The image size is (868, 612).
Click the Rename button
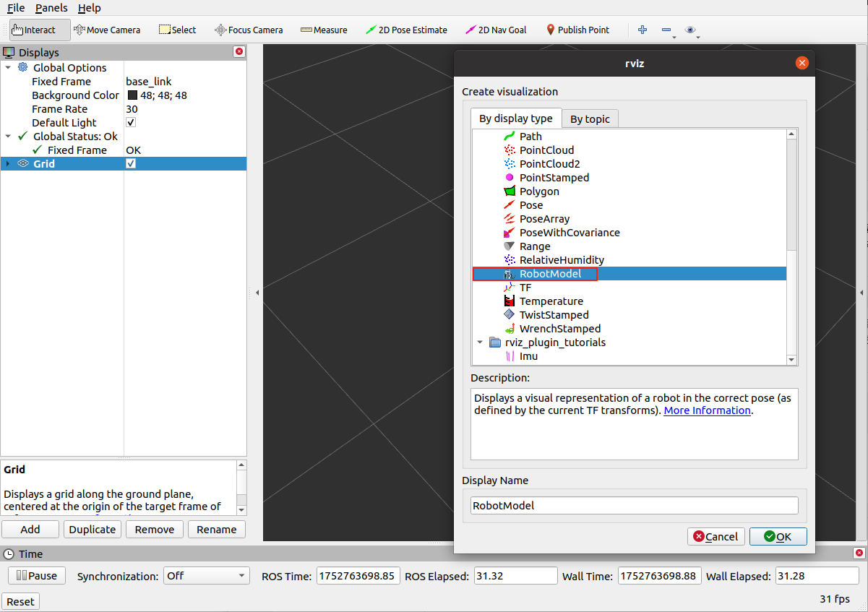(217, 529)
